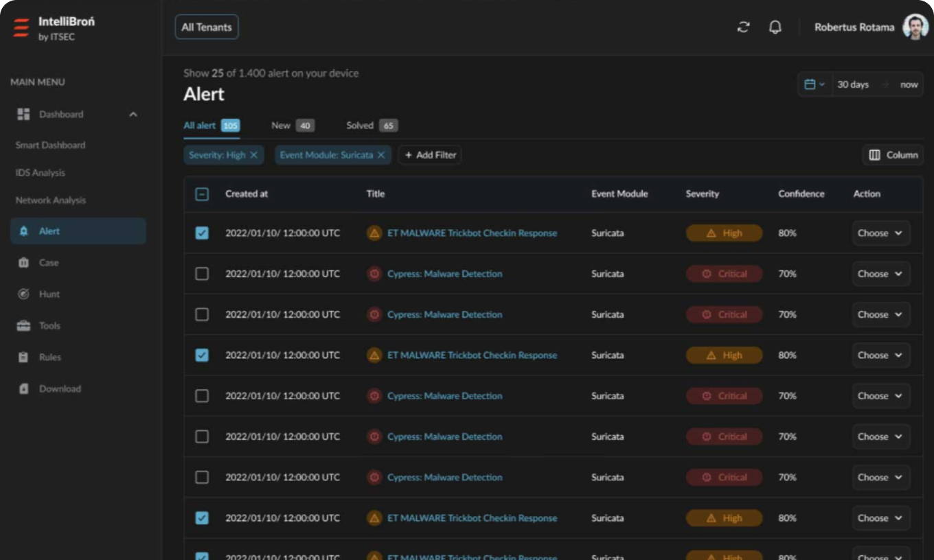934x560 pixels.
Task: Click the Tools briefcase icon in sidebar
Action: pyautogui.click(x=23, y=325)
